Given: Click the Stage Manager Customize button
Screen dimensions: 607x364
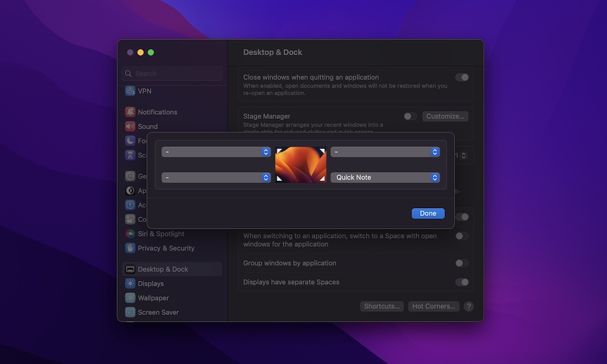Looking at the screenshot, I should click(445, 116).
